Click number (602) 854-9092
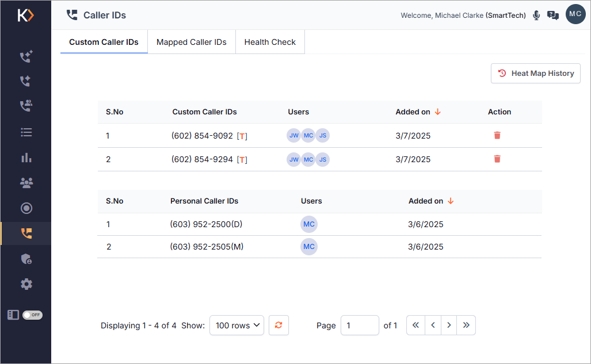Image resolution: width=591 pixels, height=364 pixels. point(202,136)
